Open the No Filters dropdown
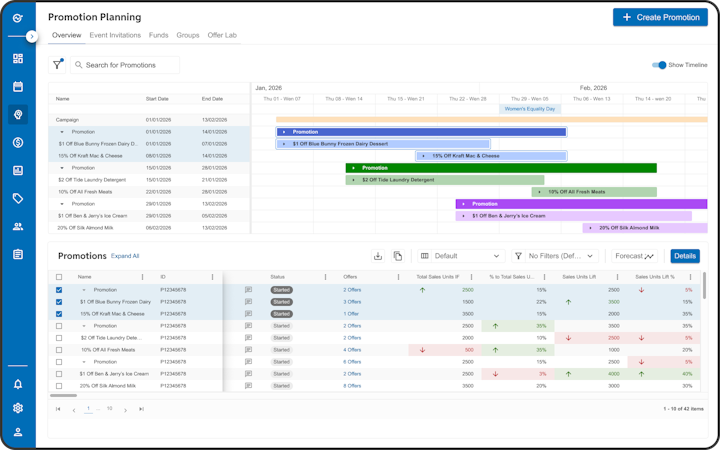 557,256
